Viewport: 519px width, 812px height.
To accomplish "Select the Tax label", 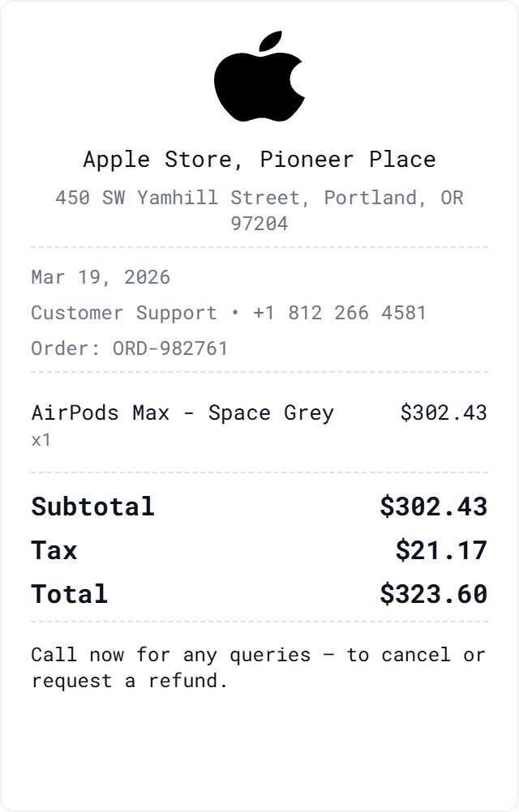I will 54,550.
